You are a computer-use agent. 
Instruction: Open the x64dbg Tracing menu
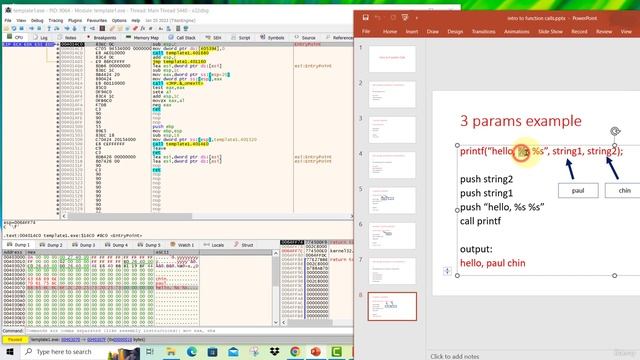click(56, 20)
